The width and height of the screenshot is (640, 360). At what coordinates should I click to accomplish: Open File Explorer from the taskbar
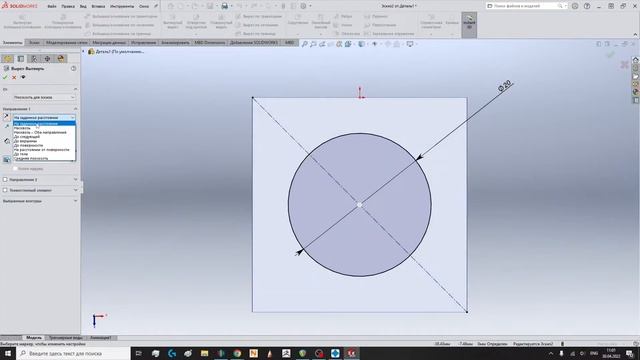click(204, 353)
